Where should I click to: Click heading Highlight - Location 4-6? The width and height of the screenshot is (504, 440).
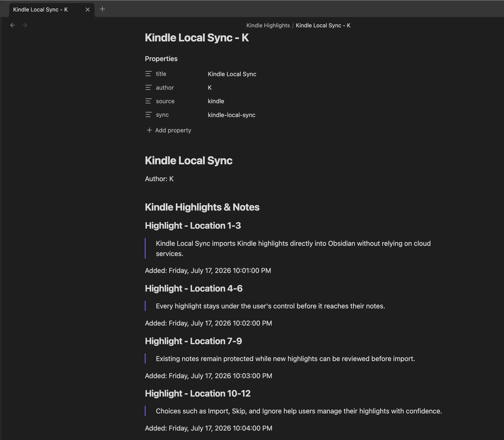point(194,288)
